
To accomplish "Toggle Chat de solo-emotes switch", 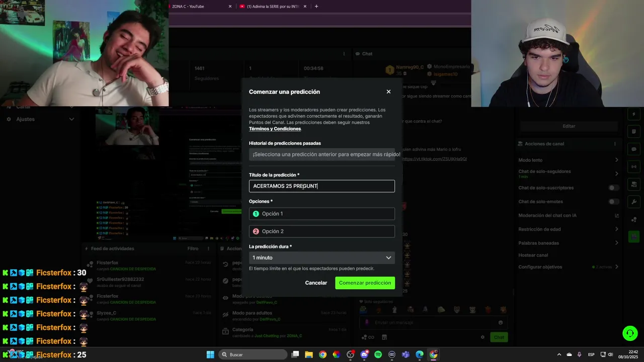I will coord(614,202).
